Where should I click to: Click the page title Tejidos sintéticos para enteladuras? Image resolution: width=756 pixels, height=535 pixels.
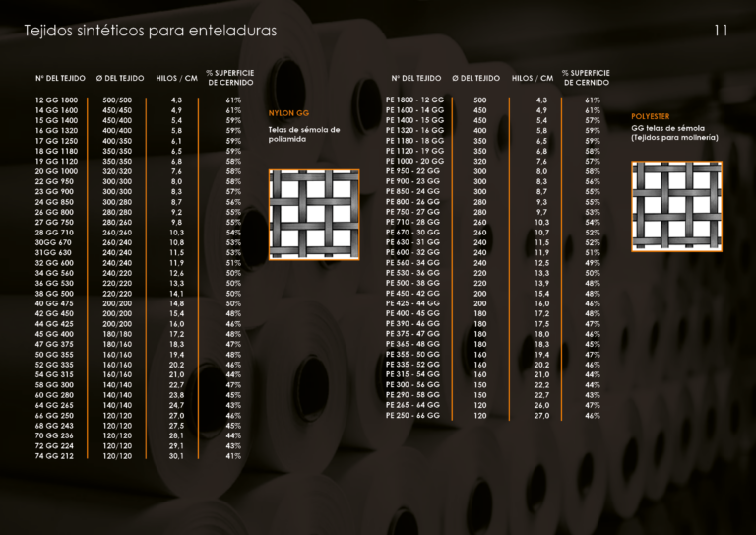151,31
